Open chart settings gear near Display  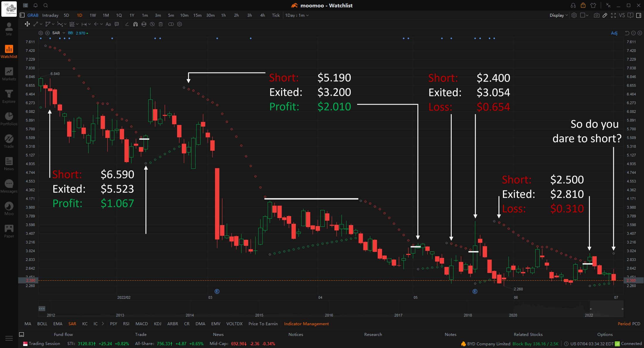[574, 15]
